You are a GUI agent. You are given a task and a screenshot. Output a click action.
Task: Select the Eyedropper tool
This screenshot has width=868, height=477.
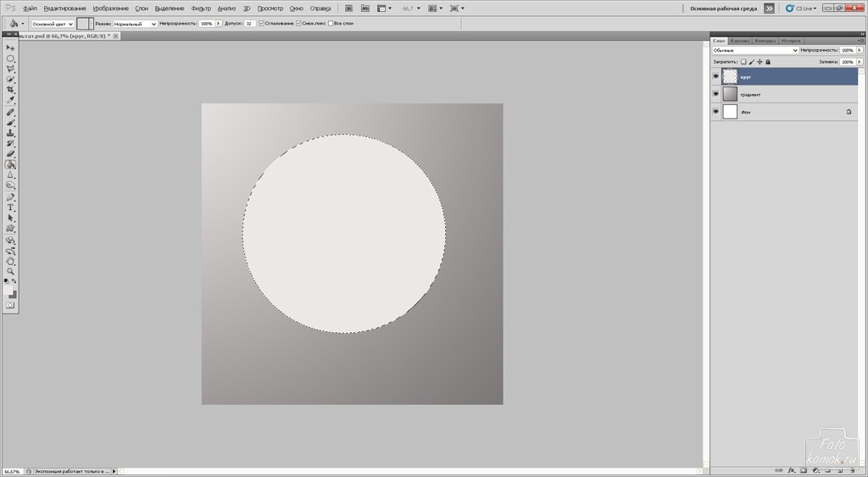pos(10,101)
